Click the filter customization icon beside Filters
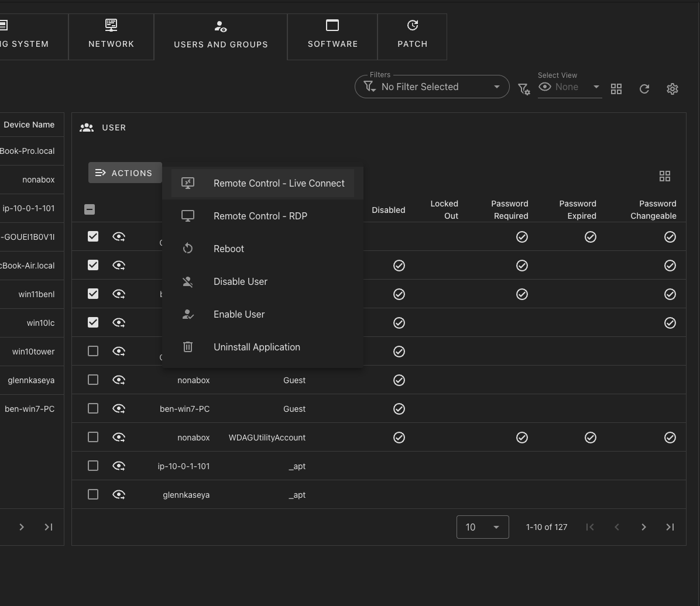 (x=524, y=89)
